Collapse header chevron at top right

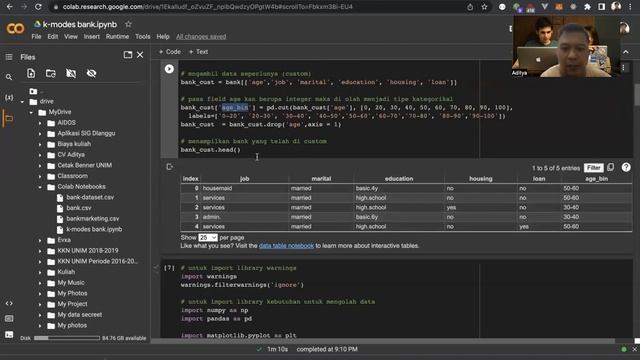626,52
